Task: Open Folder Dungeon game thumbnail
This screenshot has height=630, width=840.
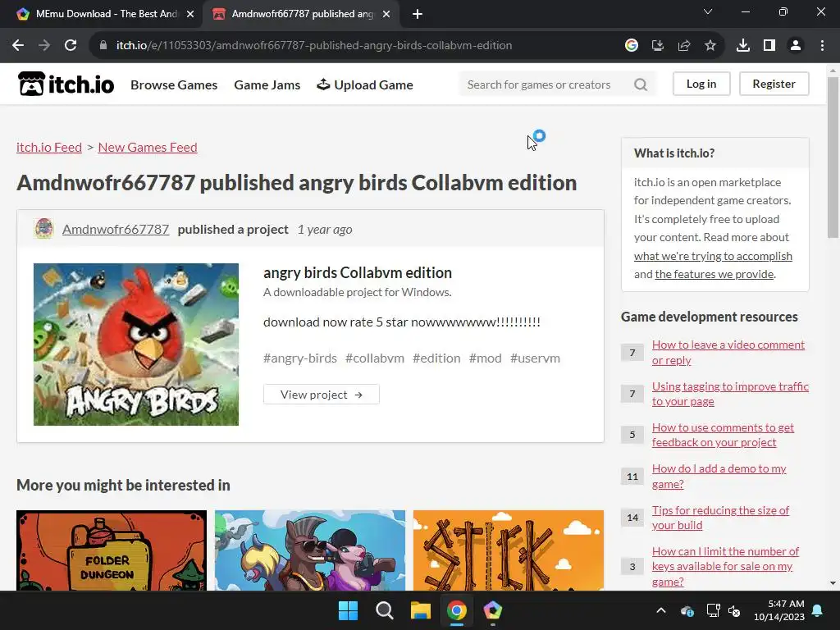Action: (112, 550)
